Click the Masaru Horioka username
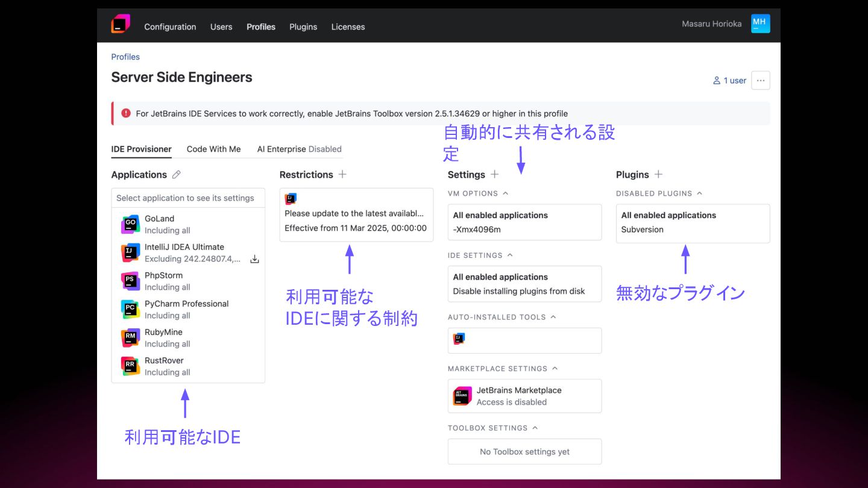Viewport: 868px width, 488px height. click(712, 24)
